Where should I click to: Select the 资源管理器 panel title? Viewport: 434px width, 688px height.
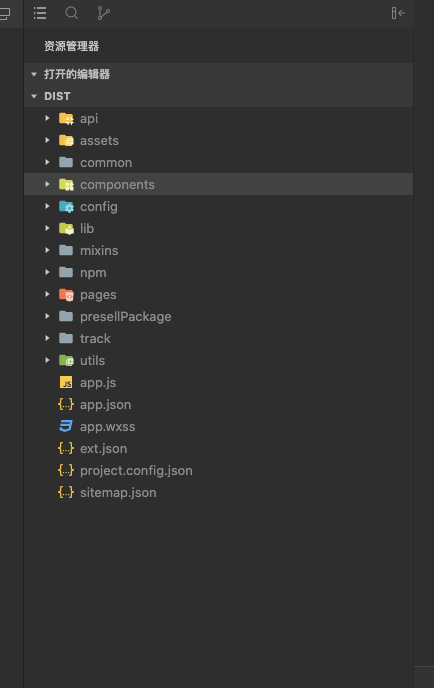coord(72,46)
